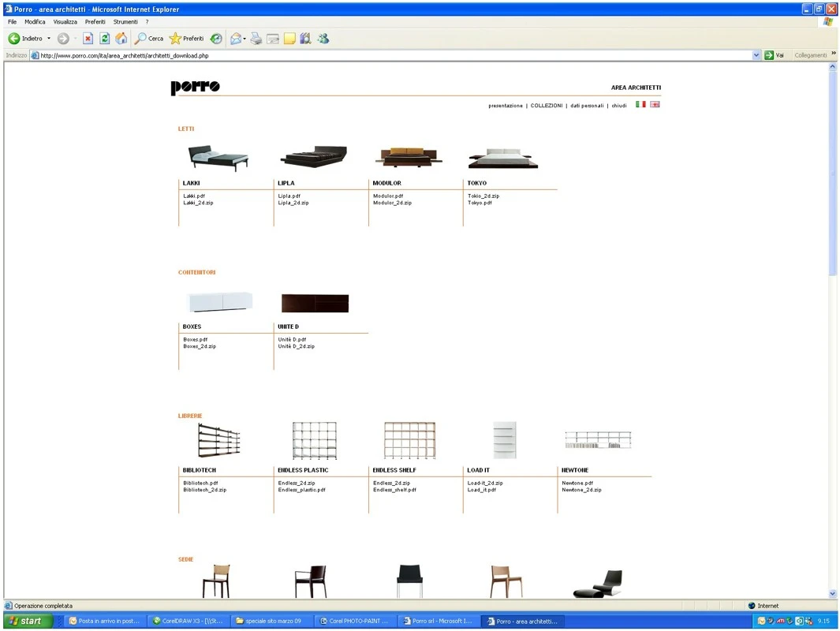Viewport: 840px width, 631px height.
Task: Click the Print toolbar icon
Action: tap(256, 39)
